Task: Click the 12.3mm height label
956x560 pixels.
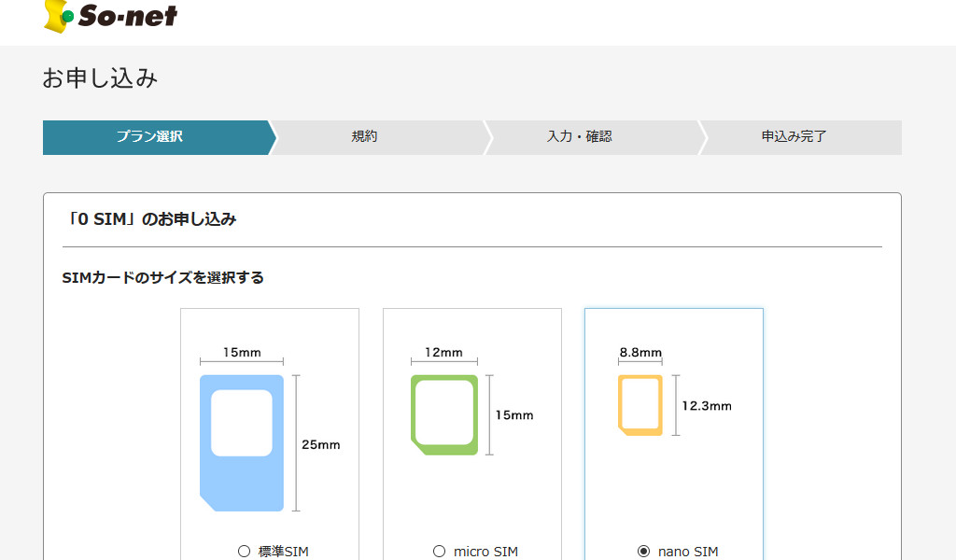Action: click(x=707, y=406)
